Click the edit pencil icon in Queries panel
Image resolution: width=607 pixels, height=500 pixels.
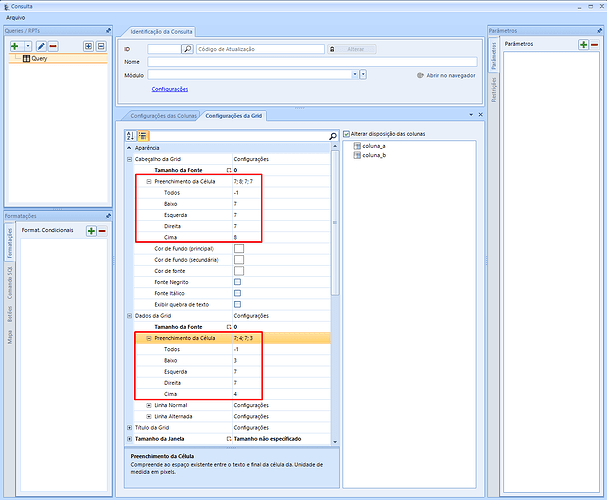(x=41, y=46)
